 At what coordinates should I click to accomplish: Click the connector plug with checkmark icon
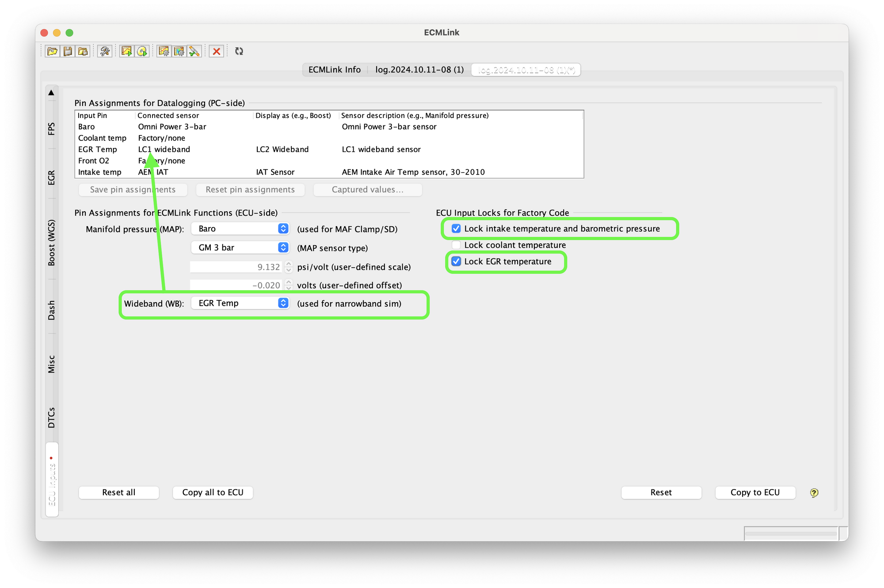pos(194,51)
